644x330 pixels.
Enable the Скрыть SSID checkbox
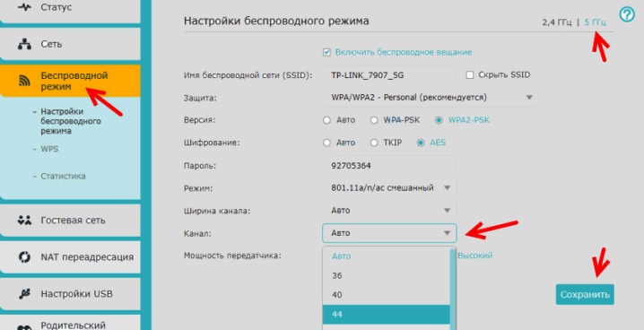pyautogui.click(x=470, y=74)
